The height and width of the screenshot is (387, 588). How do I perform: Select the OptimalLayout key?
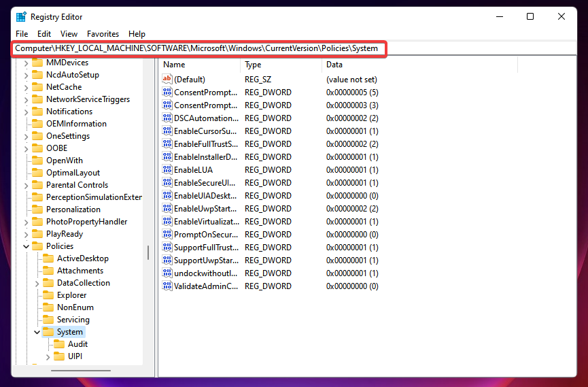73,173
